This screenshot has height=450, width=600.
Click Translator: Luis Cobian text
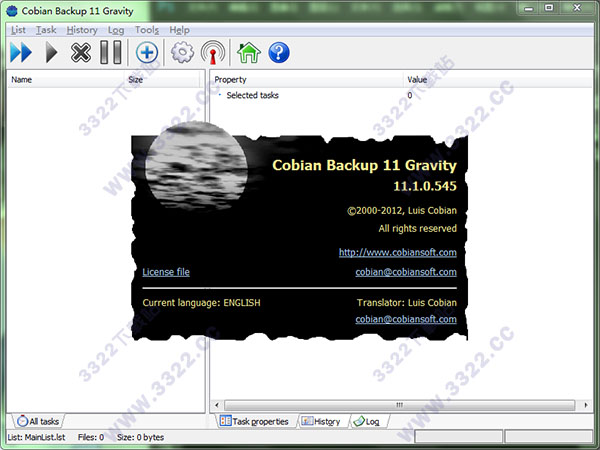[407, 303]
